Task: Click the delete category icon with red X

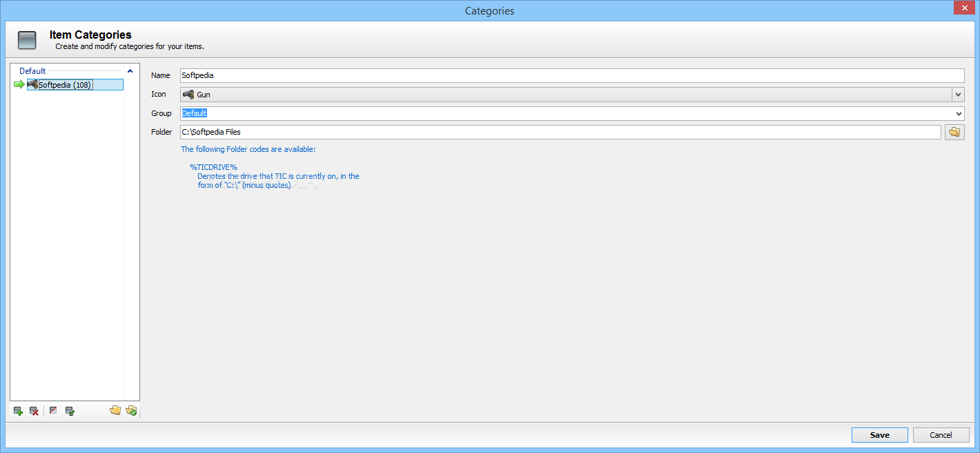Action: point(34,411)
